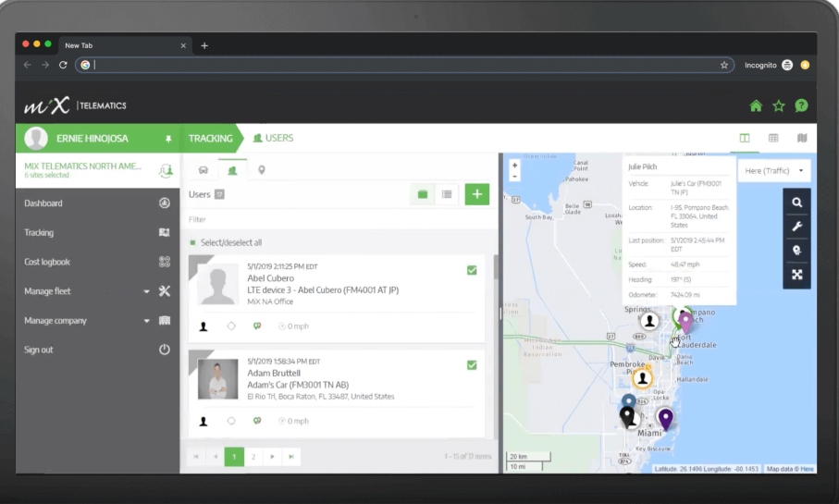Expand the Manage fleet submenu arrow
Screen dimensions: 839x504
pyautogui.click(x=146, y=291)
